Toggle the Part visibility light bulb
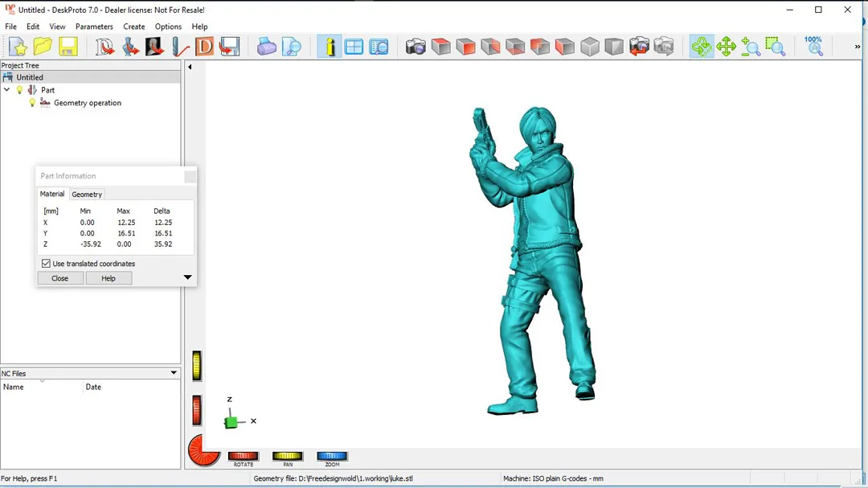 19,90
